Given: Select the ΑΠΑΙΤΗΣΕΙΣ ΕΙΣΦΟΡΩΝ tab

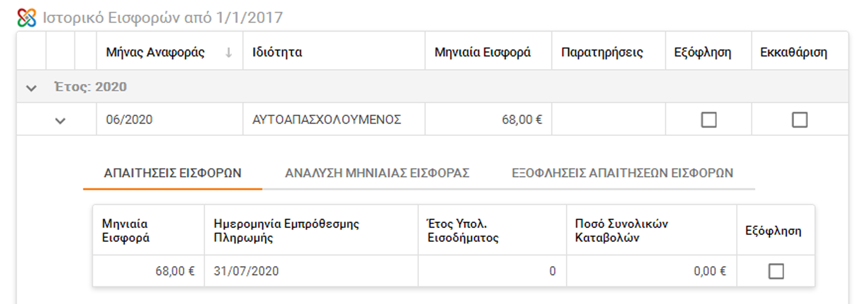Looking at the screenshot, I should coord(172,173).
